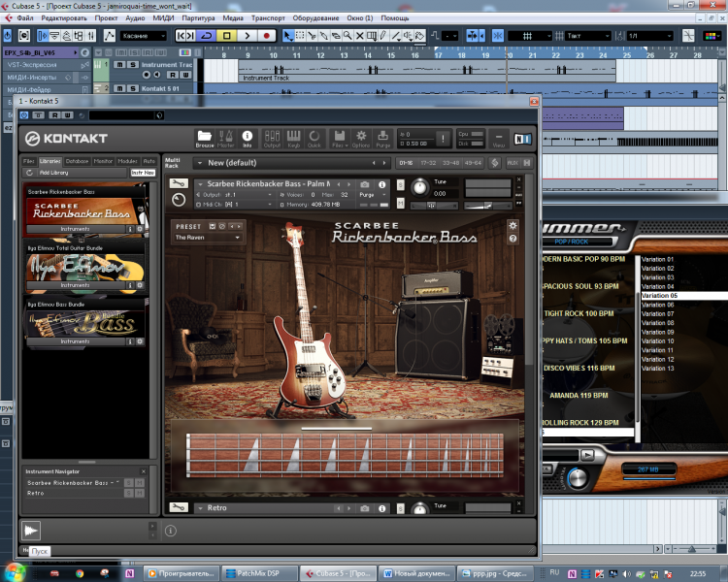728x582 pixels.
Task: Mute the Kontakt 5 01 track
Action: [x=119, y=88]
